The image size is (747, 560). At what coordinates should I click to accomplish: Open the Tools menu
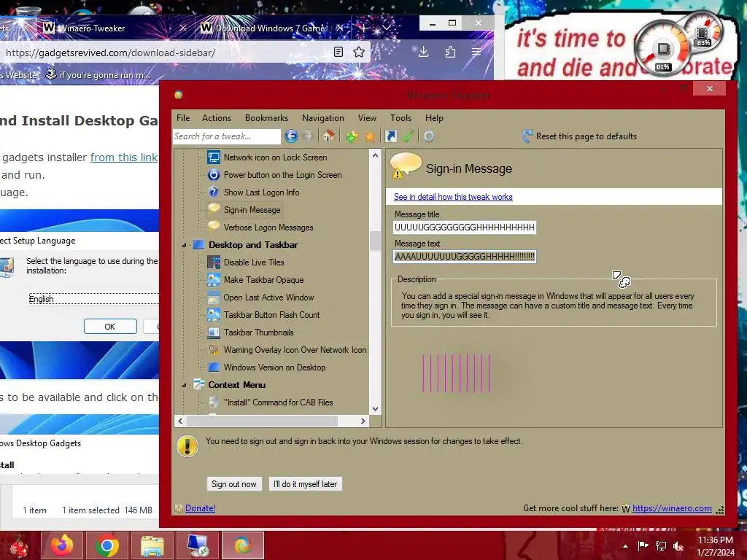pos(400,118)
